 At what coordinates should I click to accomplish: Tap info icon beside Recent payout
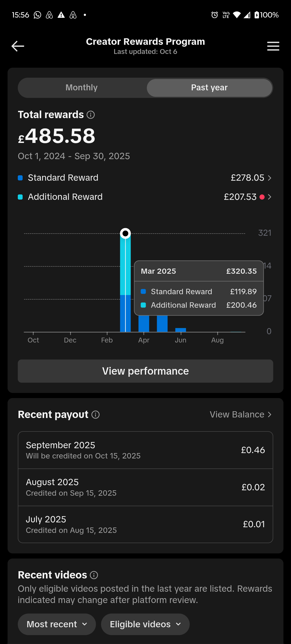tap(95, 415)
